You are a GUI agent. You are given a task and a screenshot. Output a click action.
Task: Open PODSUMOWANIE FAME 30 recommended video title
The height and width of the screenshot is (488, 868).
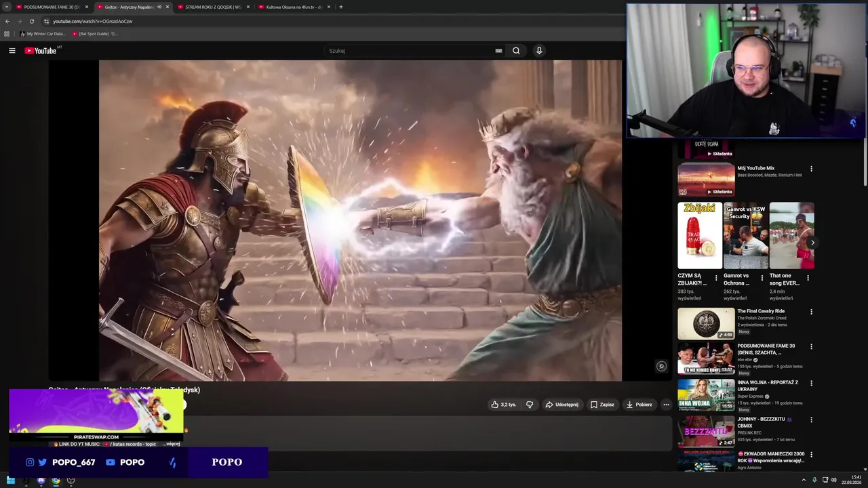766,349
